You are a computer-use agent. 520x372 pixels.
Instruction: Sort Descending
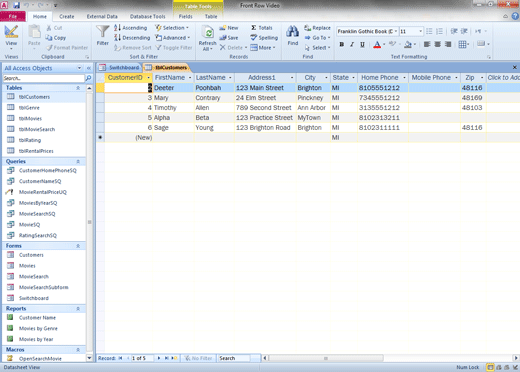pyautogui.click(x=132, y=38)
